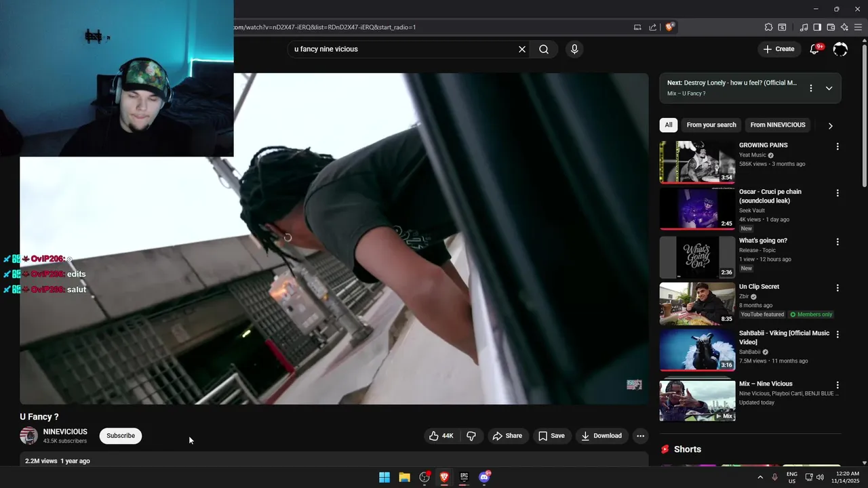Start voice search with the microphone icon
This screenshot has height=488, width=868.
pos(574,49)
